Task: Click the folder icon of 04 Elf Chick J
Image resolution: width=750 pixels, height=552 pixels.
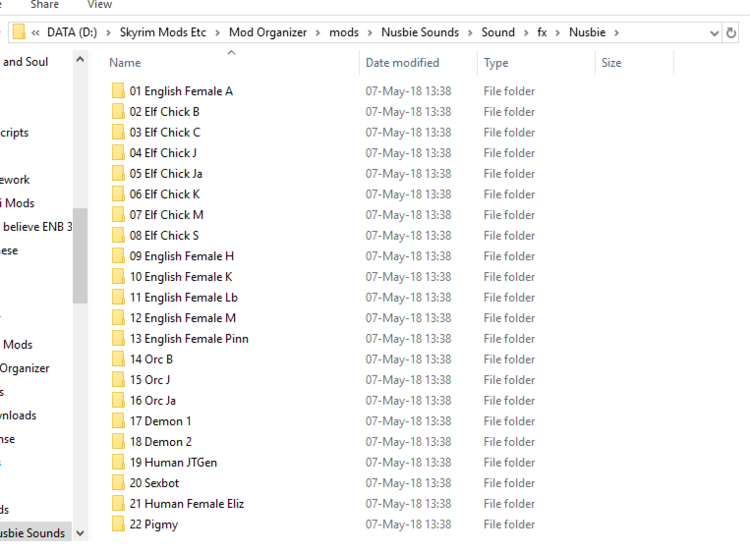Action: coord(118,152)
